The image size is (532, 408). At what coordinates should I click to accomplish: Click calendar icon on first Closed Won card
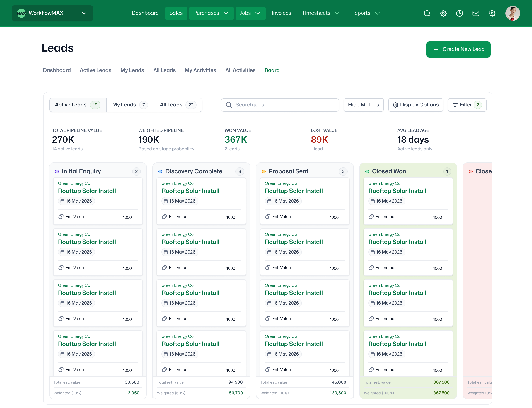(x=373, y=201)
